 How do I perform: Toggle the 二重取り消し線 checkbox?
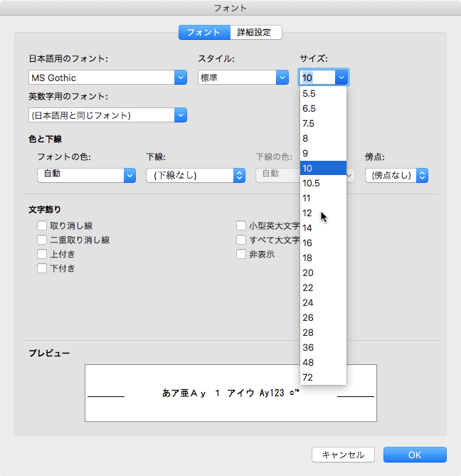click(x=42, y=240)
